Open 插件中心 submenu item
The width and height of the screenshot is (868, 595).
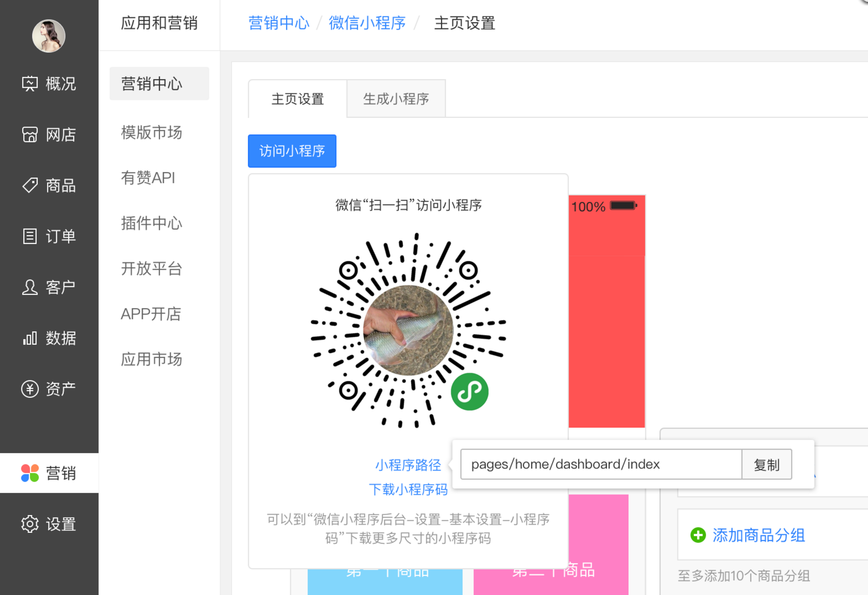coord(151,223)
